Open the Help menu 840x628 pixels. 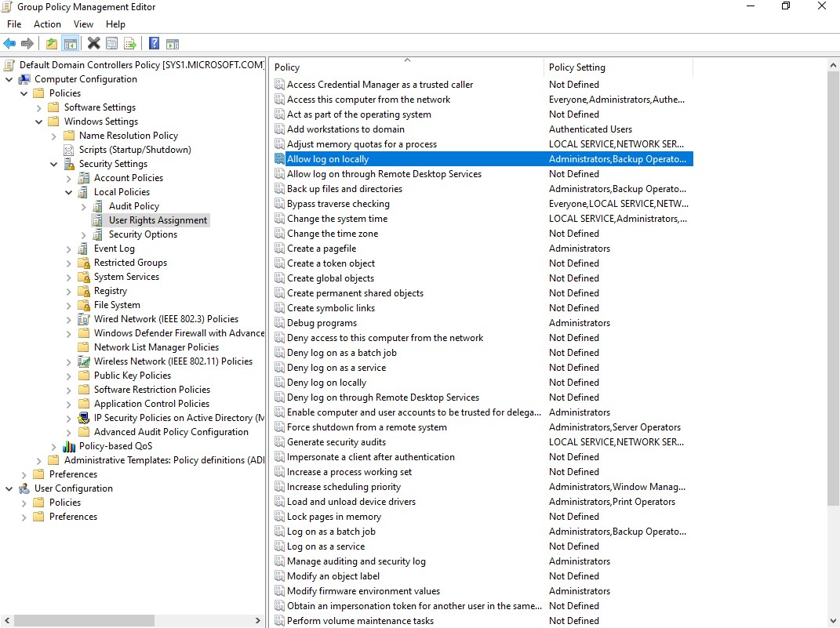[x=115, y=24]
